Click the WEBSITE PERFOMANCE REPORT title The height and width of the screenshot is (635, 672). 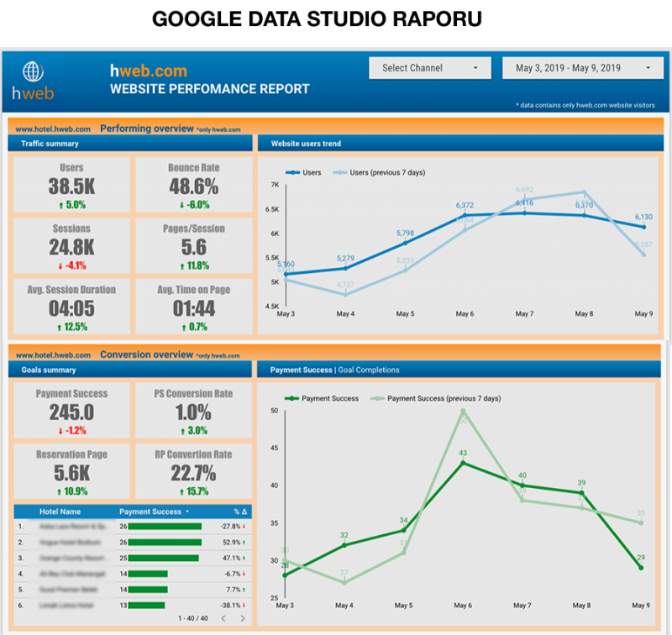[x=210, y=89]
